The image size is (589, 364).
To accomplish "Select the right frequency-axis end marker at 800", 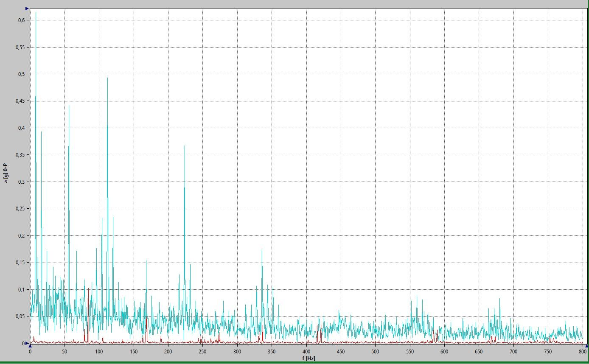I will click(587, 346).
